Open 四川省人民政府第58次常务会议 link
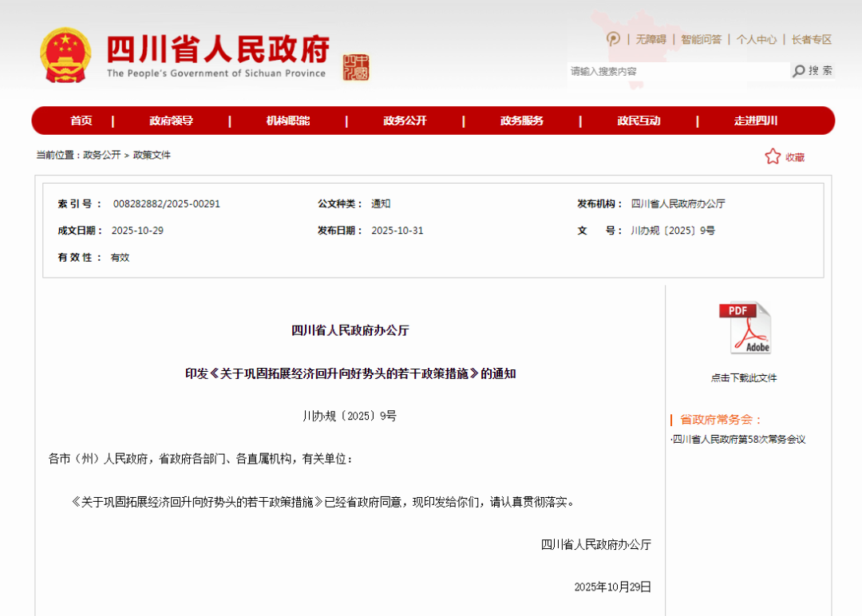 click(x=739, y=439)
